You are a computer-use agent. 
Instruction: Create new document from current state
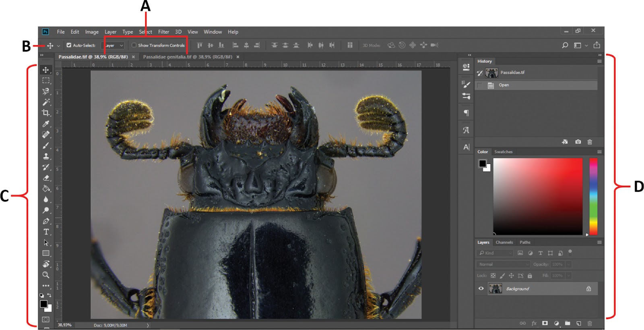coord(565,142)
